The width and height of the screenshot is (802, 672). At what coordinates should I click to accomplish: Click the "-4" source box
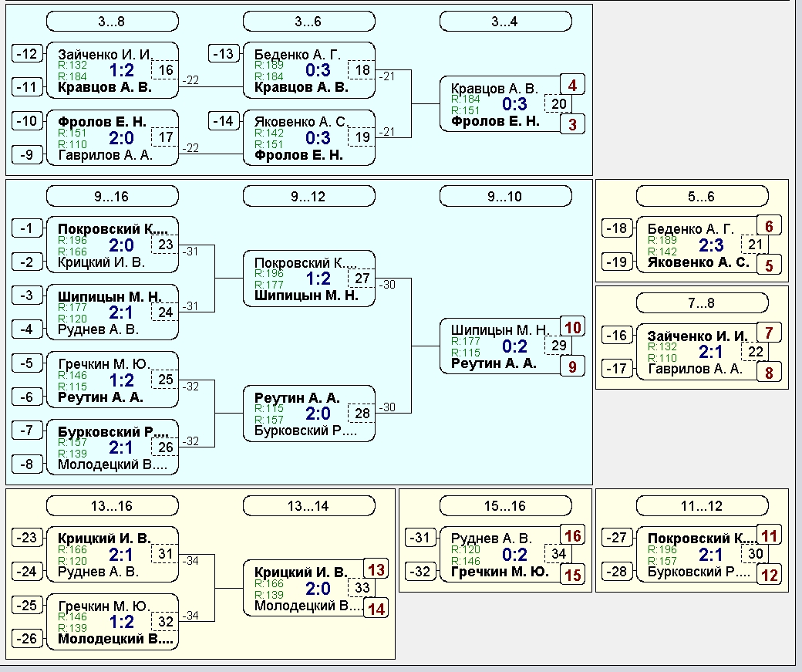click(x=26, y=329)
